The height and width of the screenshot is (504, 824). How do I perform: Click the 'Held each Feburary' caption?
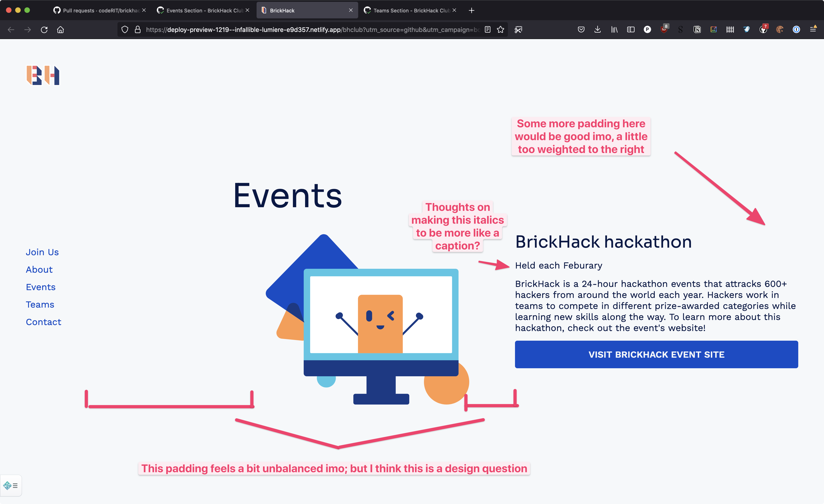point(558,265)
